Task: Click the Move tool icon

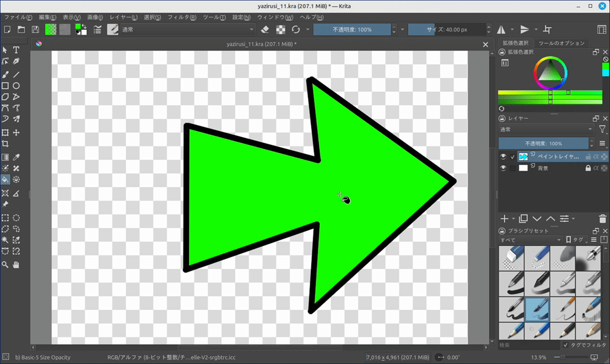Action: coord(17,132)
